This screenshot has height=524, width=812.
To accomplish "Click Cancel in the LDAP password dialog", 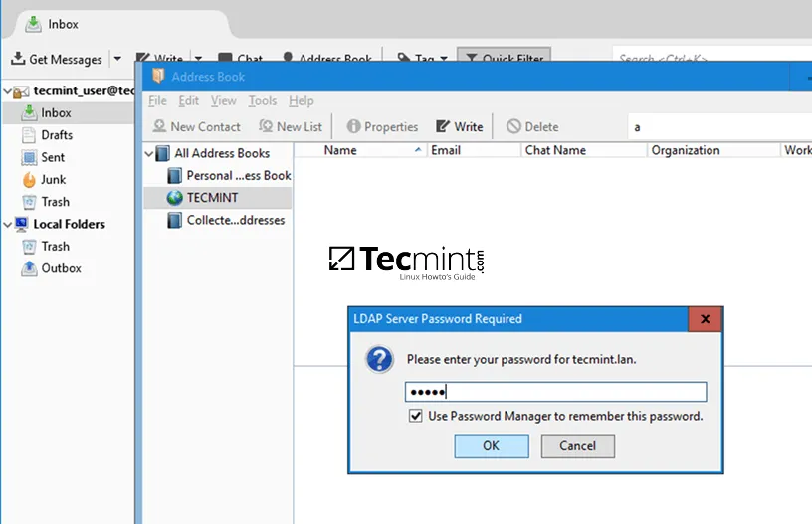I will [578, 445].
